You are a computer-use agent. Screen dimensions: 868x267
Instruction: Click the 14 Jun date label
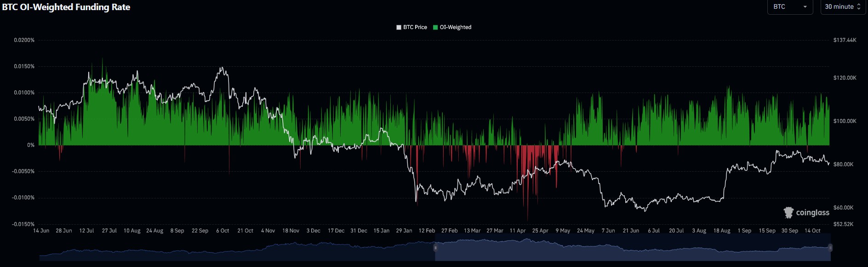tap(41, 231)
